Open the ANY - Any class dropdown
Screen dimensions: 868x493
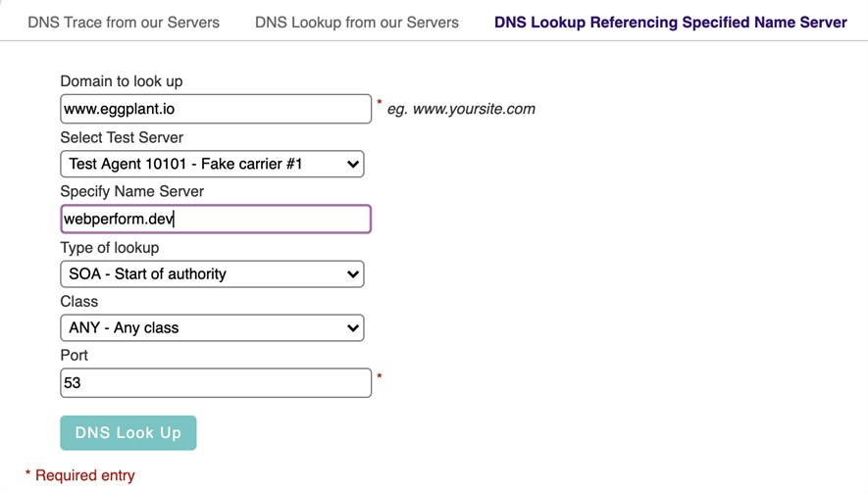(x=212, y=327)
